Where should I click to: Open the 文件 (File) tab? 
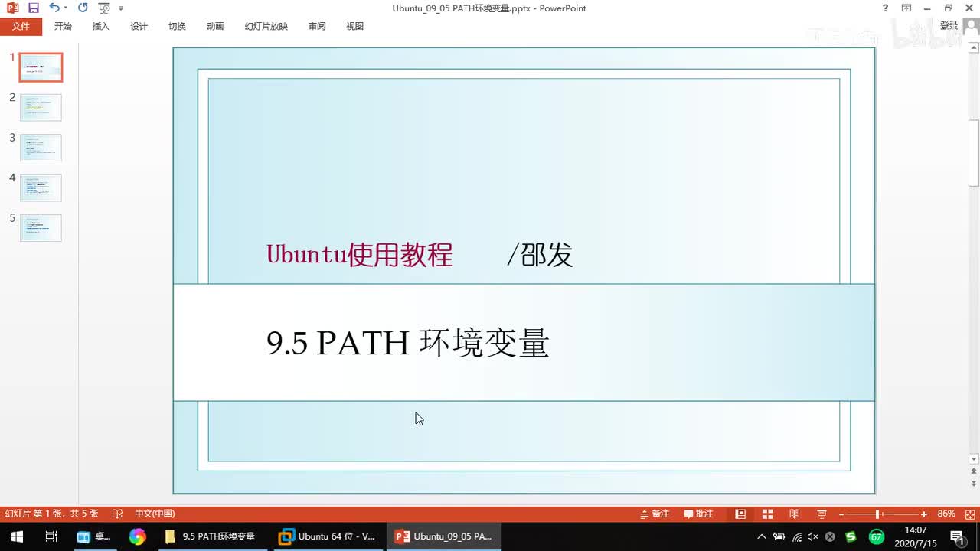point(21,26)
